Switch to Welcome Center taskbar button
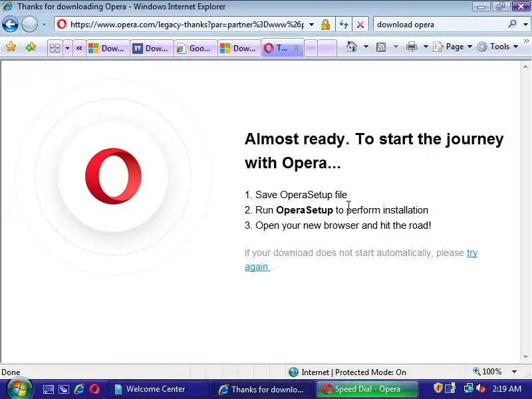The width and height of the screenshot is (532, 399). pyautogui.click(x=158, y=389)
